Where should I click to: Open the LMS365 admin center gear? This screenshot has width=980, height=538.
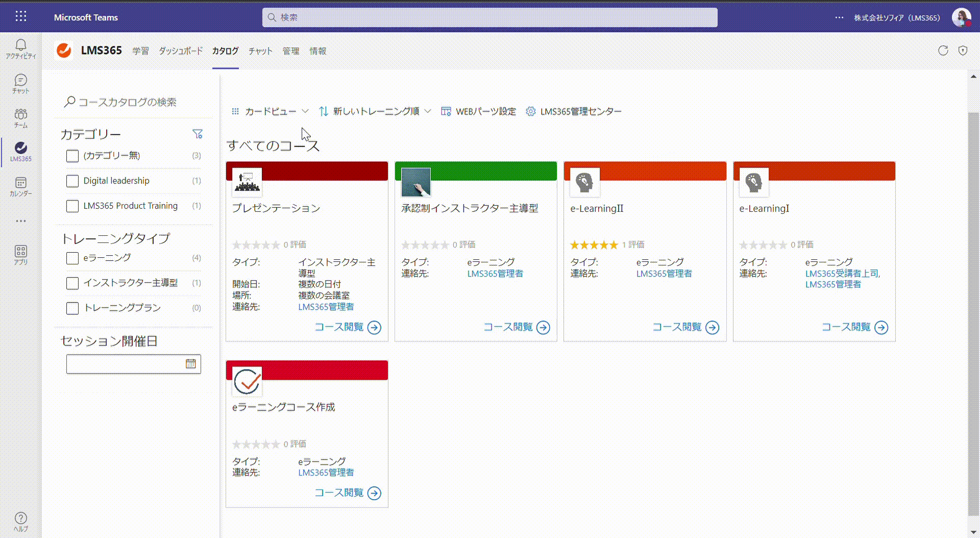[x=531, y=111]
